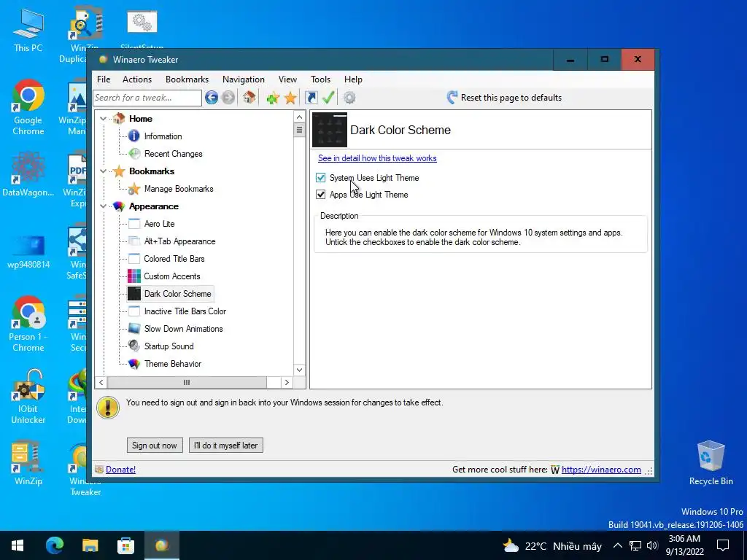This screenshot has height=560, width=747.
Task: Open This PC desktop icon
Action: coord(28,31)
